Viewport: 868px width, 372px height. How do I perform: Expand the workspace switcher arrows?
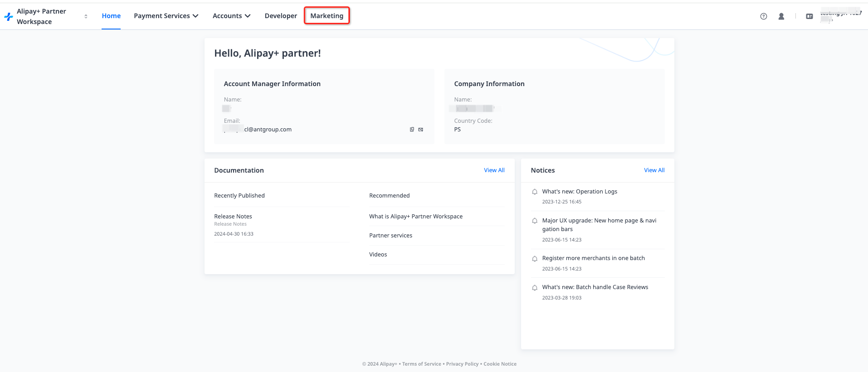pos(86,16)
